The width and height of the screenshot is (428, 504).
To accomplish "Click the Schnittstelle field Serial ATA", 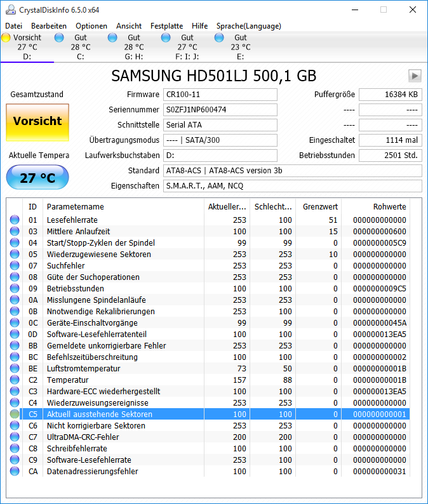I will coord(220,124).
